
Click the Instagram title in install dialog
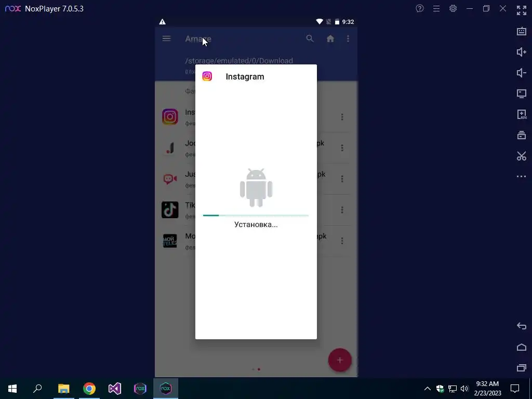[x=245, y=77]
